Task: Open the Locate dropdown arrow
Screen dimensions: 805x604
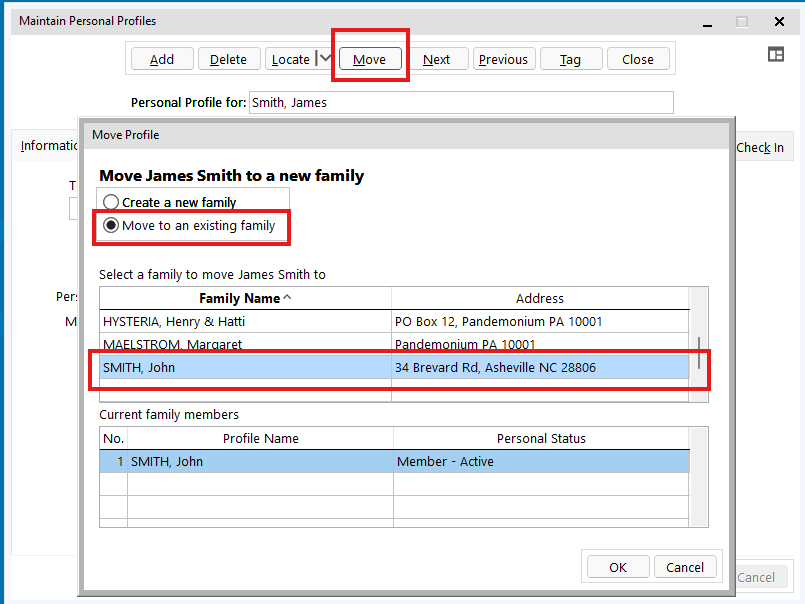Action: pyautogui.click(x=324, y=59)
